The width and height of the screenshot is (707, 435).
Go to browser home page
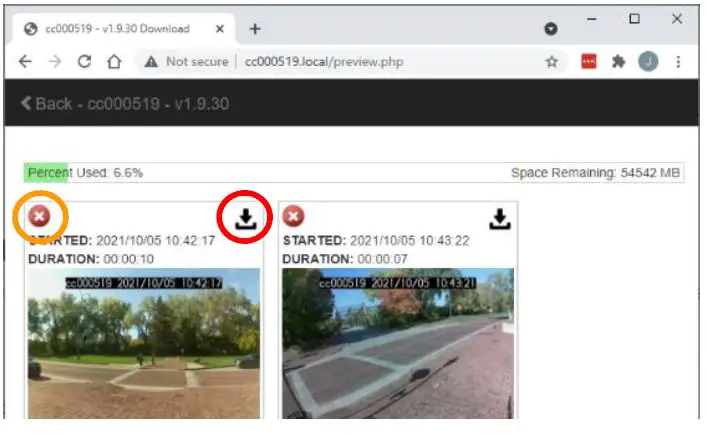[114, 61]
